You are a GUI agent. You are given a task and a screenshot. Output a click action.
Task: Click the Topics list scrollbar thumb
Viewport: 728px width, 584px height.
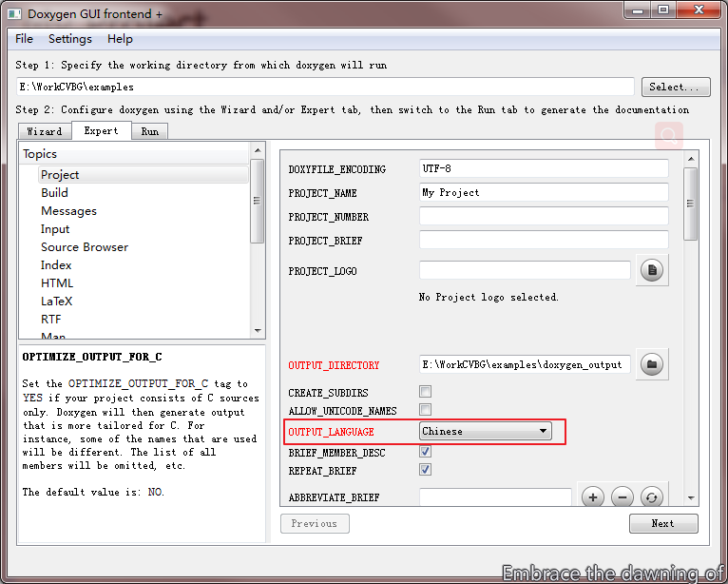(x=258, y=201)
